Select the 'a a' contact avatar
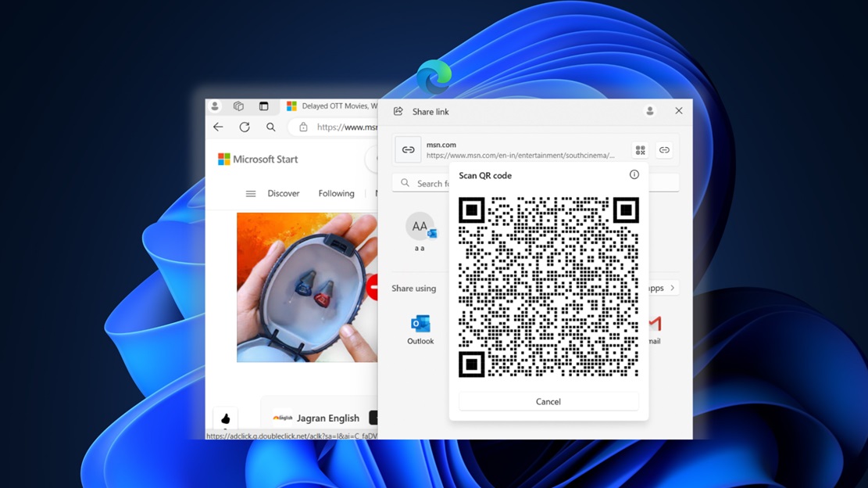Screen dimensions: 868x488 click(x=420, y=227)
